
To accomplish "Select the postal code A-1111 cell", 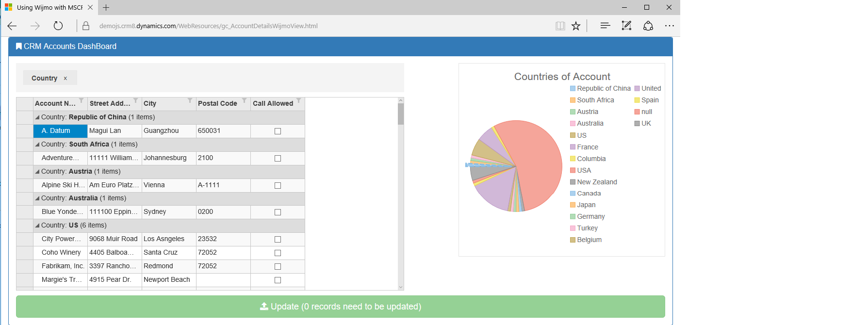I will (224, 185).
